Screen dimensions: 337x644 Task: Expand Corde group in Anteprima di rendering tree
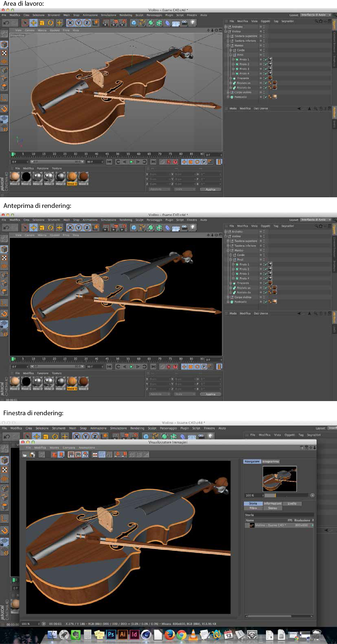(x=231, y=255)
